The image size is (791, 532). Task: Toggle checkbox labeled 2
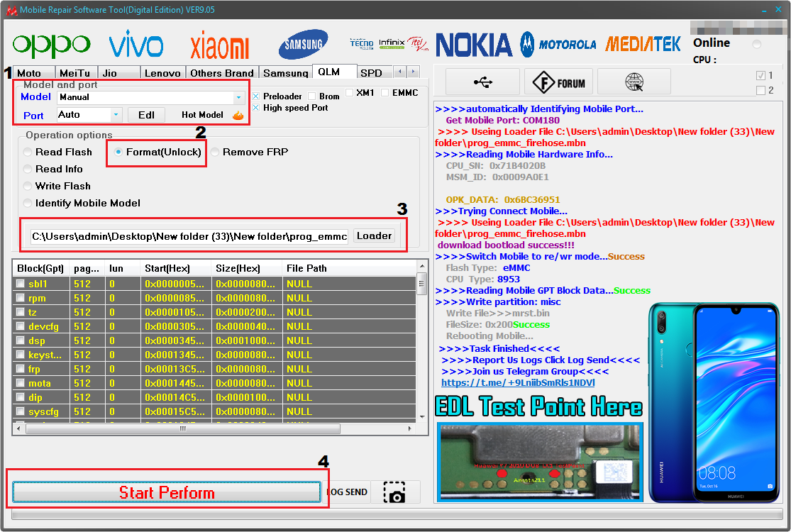click(x=760, y=91)
